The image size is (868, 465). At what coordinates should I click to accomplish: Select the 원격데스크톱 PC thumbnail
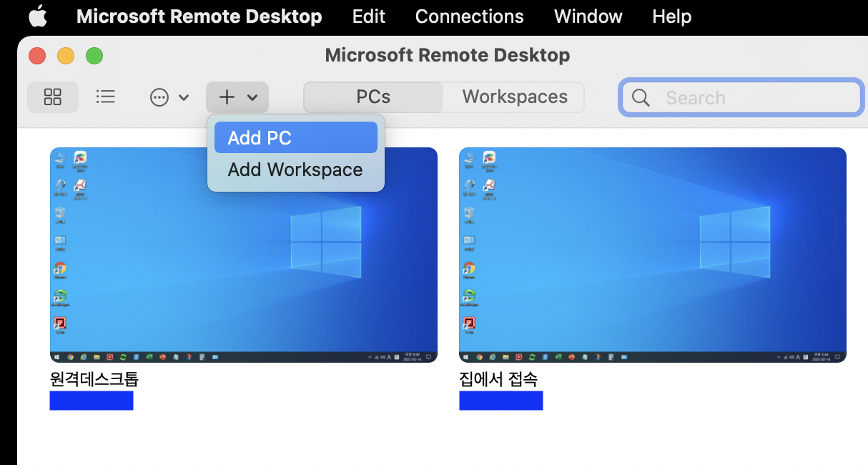tap(243, 255)
